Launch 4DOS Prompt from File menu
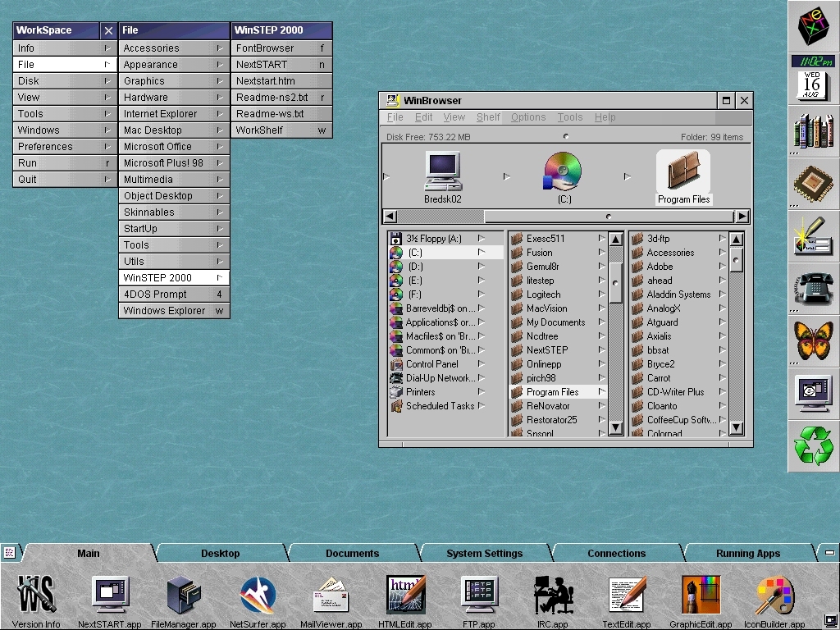 (x=174, y=294)
